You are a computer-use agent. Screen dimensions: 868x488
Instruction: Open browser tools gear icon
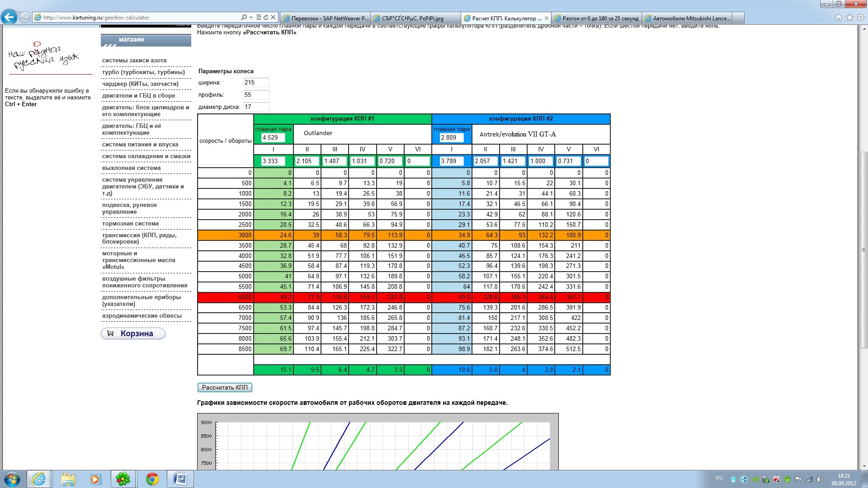(x=860, y=17)
